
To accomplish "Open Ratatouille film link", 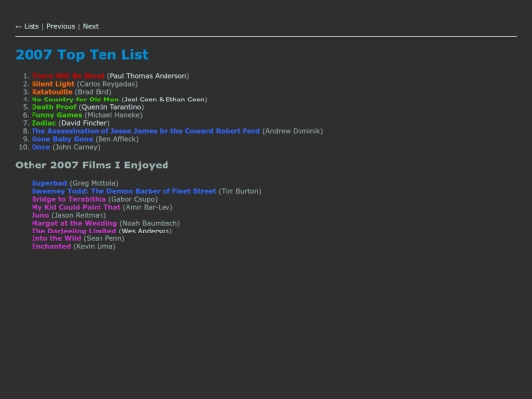I will (x=52, y=92).
